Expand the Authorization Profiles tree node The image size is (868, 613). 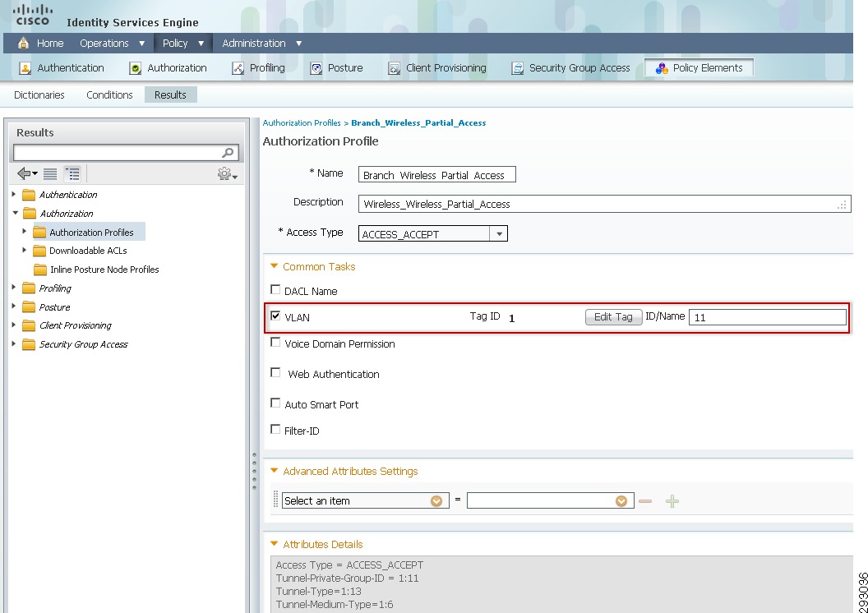tap(25, 231)
